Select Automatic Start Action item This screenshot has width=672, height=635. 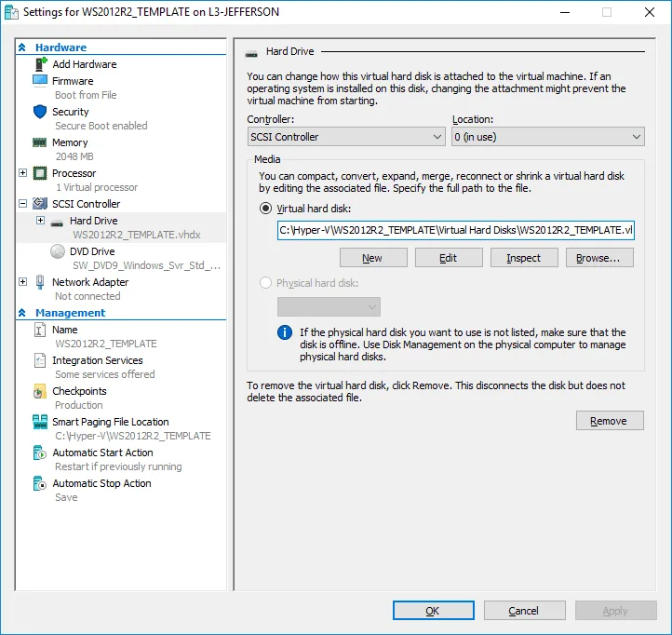tap(102, 453)
